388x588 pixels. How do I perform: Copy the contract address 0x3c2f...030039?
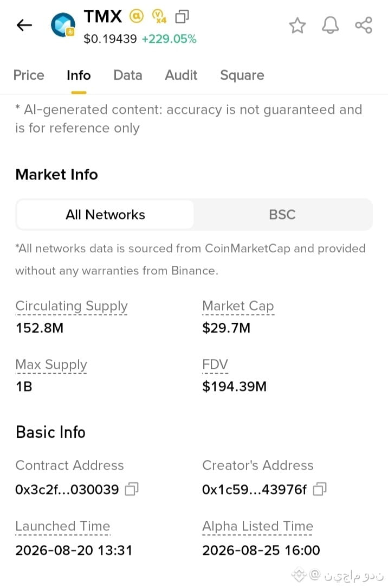click(x=132, y=489)
